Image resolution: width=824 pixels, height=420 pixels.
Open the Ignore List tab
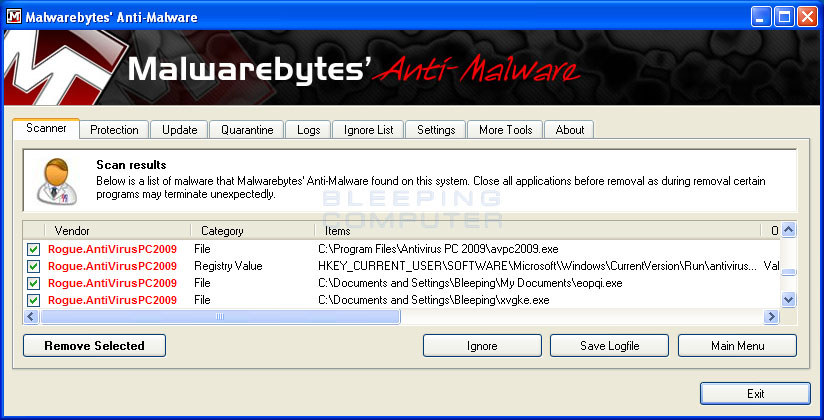coord(368,130)
